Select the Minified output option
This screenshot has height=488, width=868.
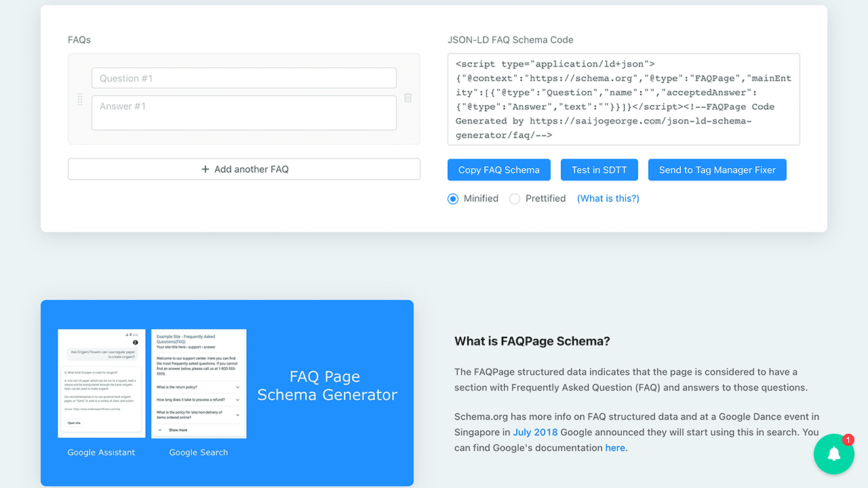[x=452, y=199]
